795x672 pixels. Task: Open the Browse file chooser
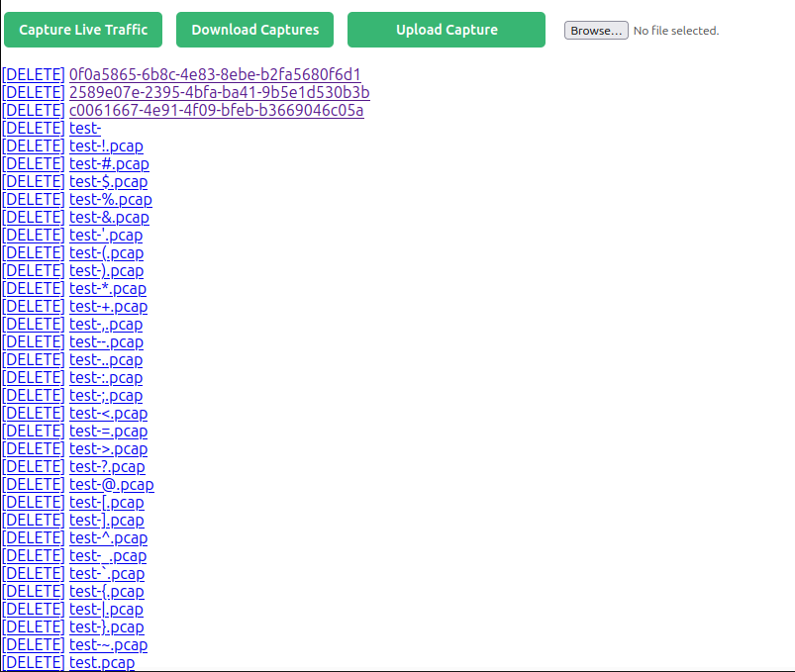coord(596,31)
